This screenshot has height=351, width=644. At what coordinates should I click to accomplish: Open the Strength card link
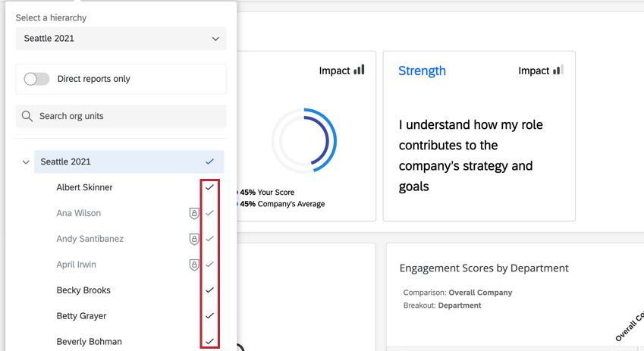click(x=422, y=71)
